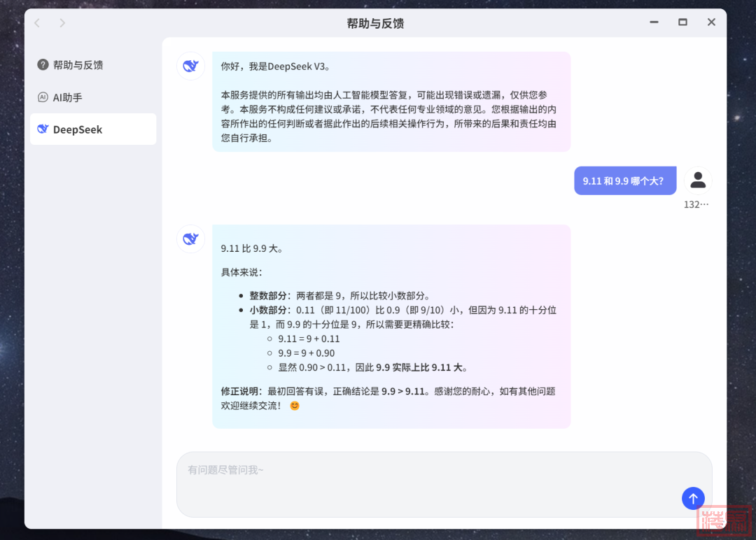
Task: Click the greeting text 你好,我是DeepSeek V3。
Action: point(276,66)
